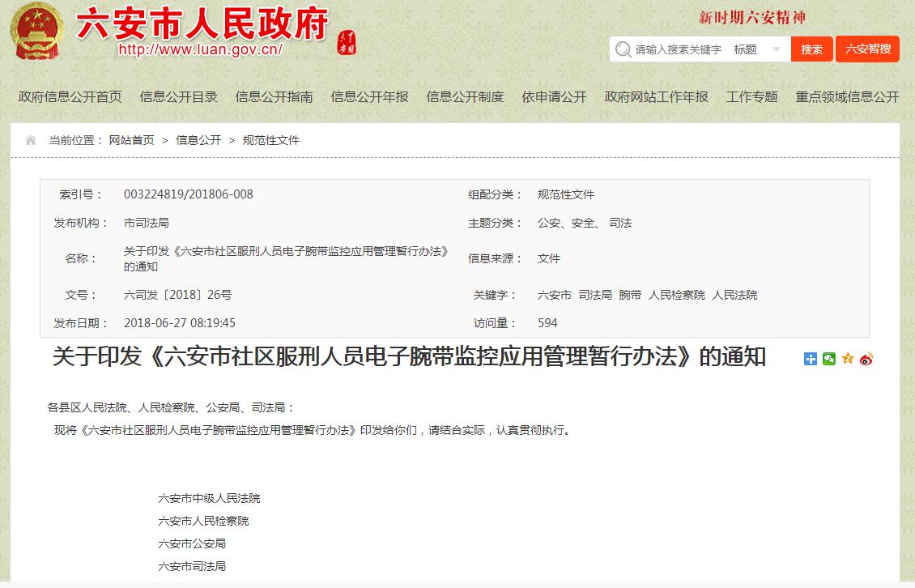915x588 pixels.
Task: Open 信息公开制度 menu item
Action: point(465,97)
